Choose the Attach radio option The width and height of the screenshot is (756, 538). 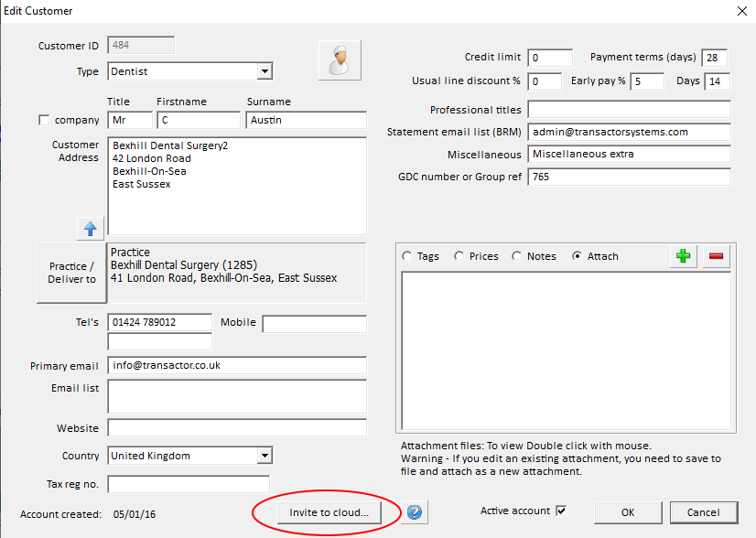click(577, 257)
